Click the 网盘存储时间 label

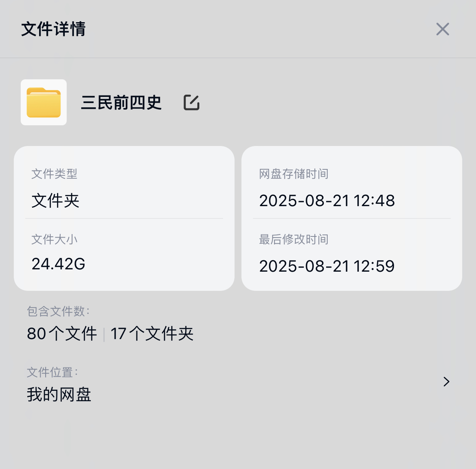pos(294,174)
